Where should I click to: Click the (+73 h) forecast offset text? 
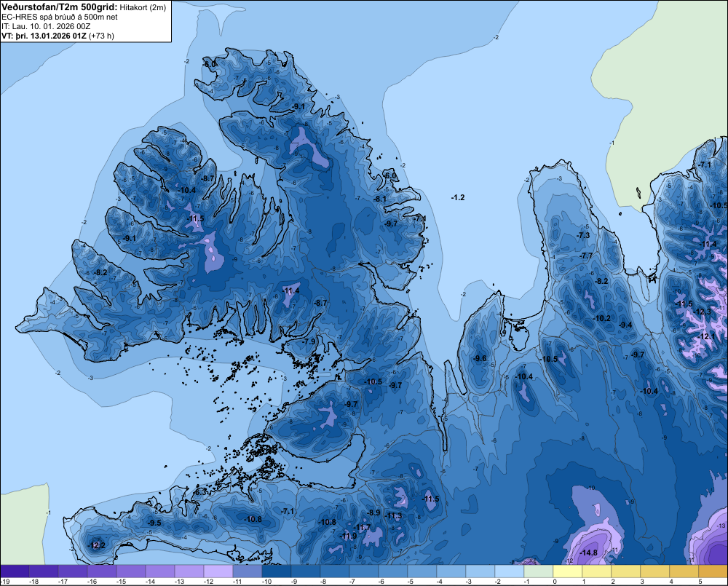101,36
